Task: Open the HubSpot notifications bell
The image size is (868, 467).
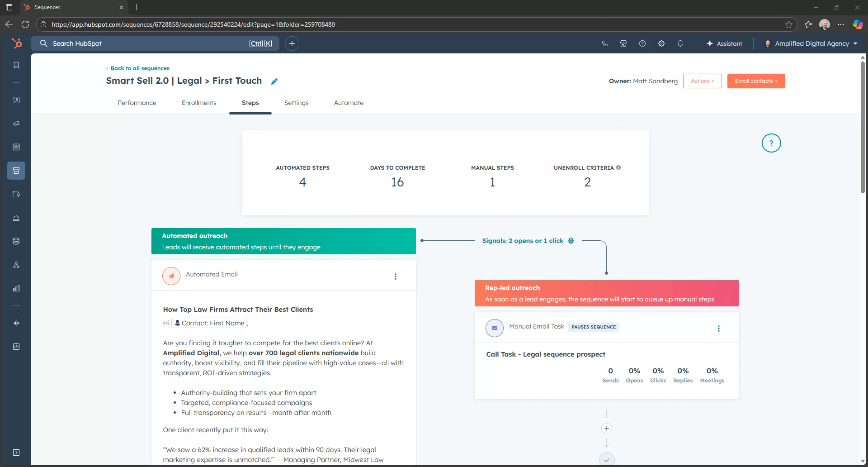Action: tap(680, 43)
